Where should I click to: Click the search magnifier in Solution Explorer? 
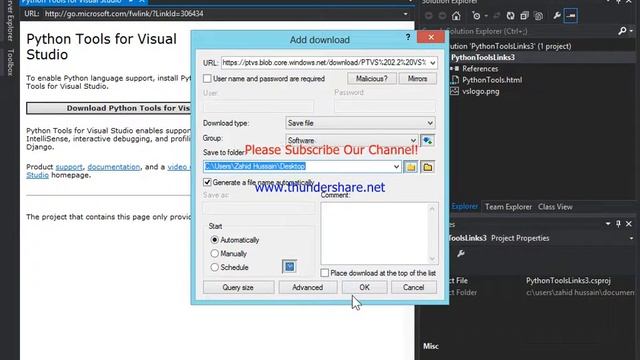coord(622,31)
